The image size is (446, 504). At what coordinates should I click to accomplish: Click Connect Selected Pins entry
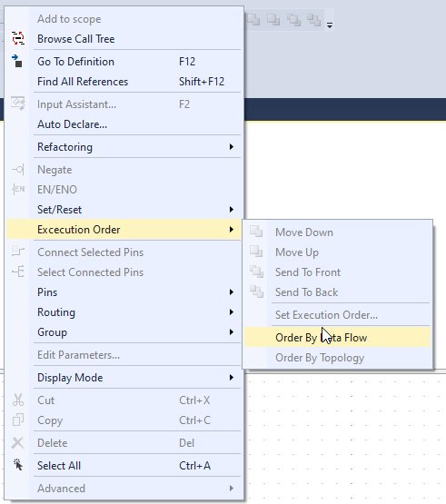point(124,252)
